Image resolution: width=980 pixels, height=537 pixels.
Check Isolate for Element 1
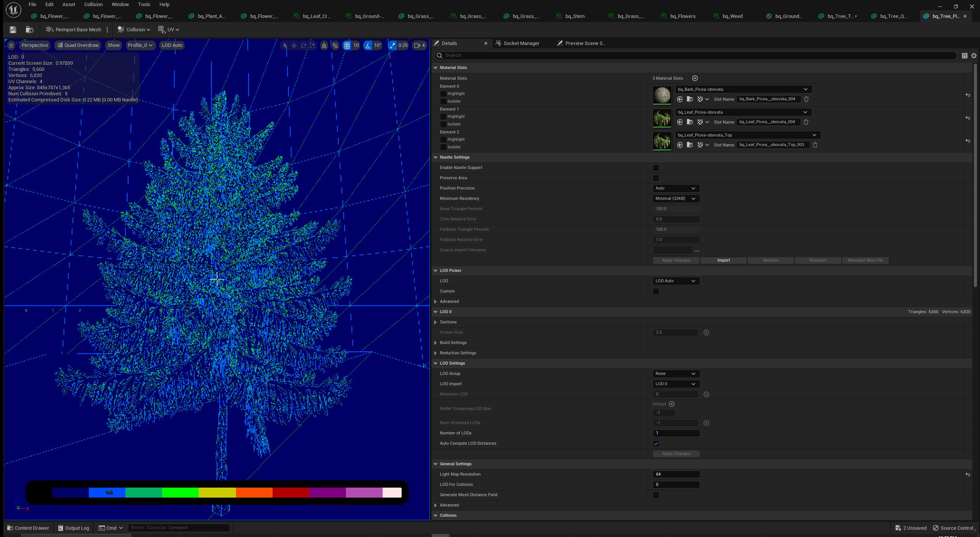click(443, 124)
